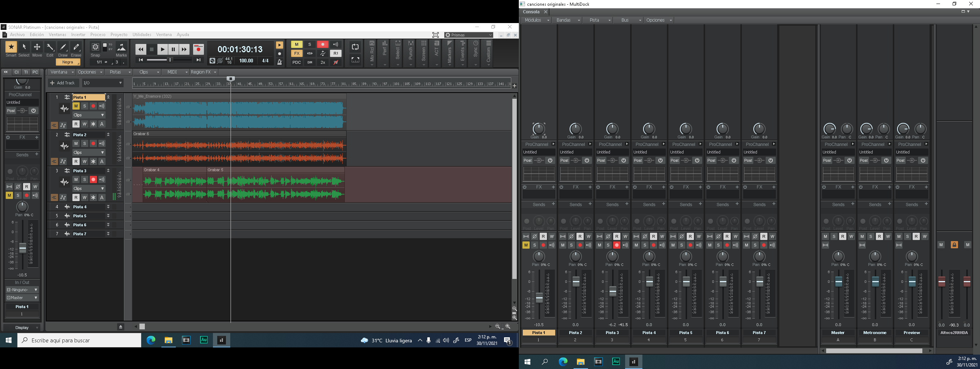Open Microsoft Edge from the left taskbar
This screenshot has width=980, height=369.
tap(151, 340)
